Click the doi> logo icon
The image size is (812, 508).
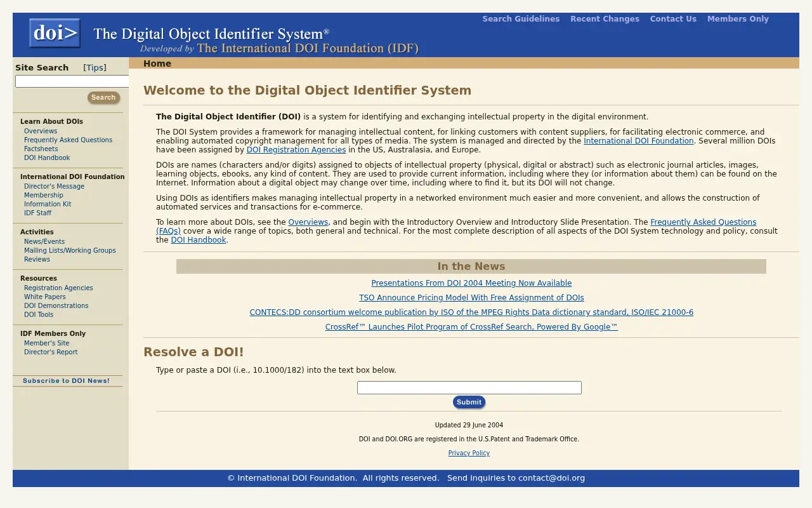[x=55, y=33]
